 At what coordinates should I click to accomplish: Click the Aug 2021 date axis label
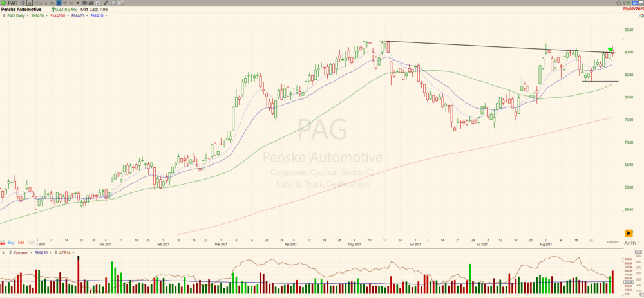point(545,244)
